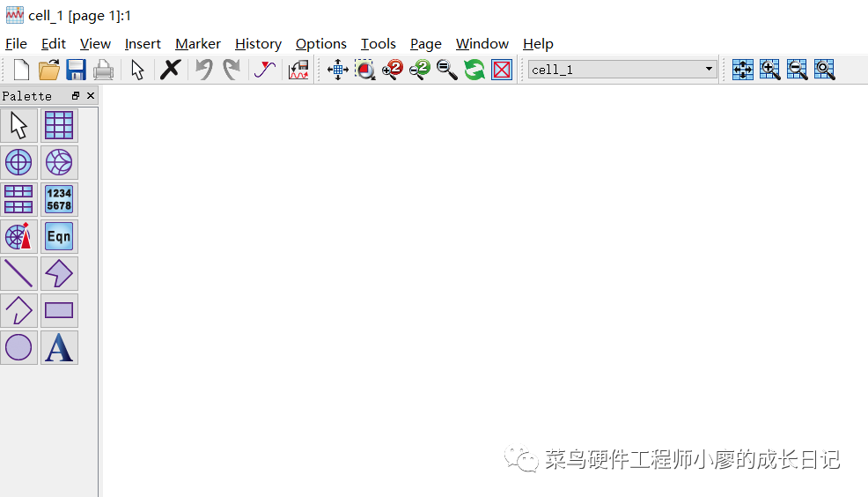Screen dimensions: 868x497
Task: Insert a data list 1234 5678
Action: [x=59, y=199]
